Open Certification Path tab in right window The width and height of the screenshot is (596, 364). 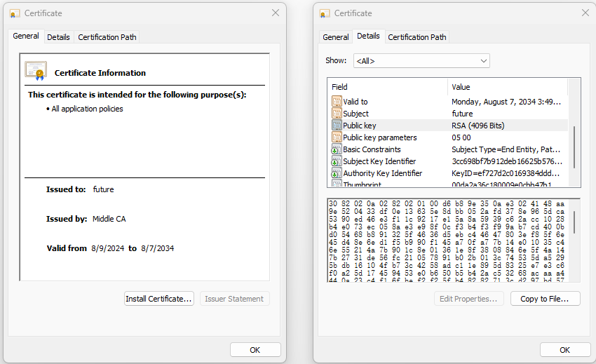coord(417,37)
